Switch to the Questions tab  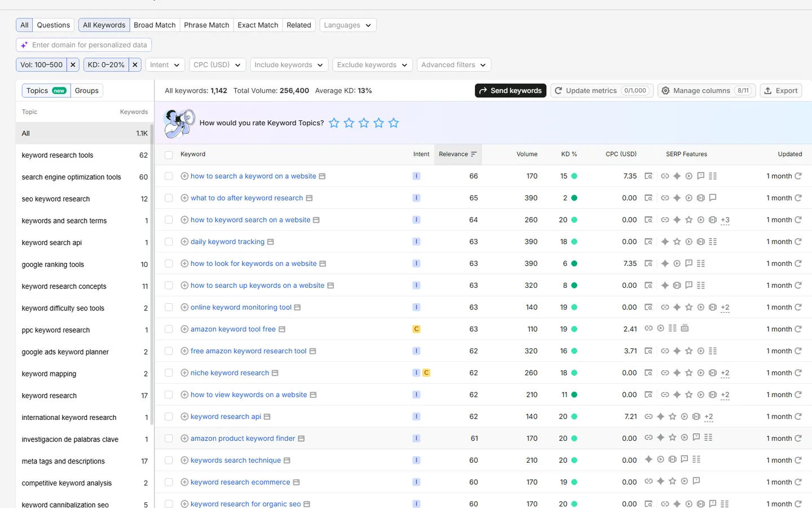tap(54, 25)
